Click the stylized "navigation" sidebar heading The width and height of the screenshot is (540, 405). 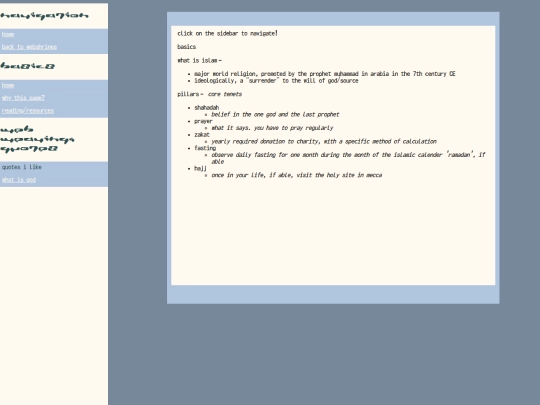[x=44, y=15]
